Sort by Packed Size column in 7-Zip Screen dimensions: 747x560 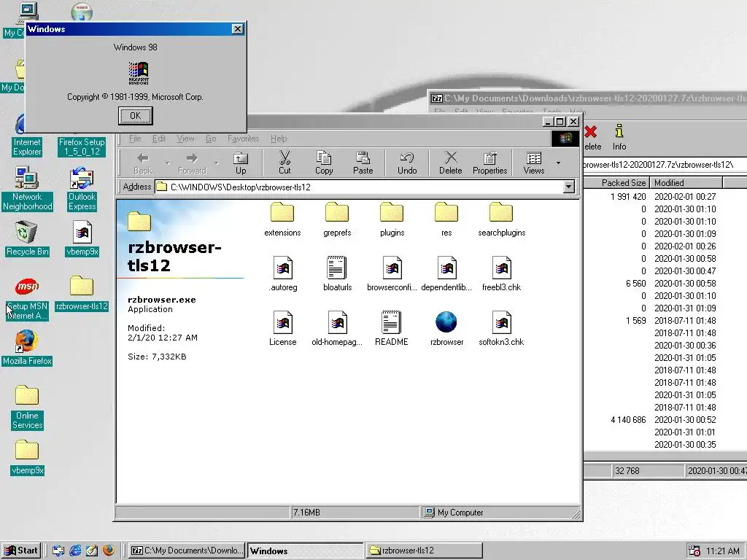pos(615,183)
